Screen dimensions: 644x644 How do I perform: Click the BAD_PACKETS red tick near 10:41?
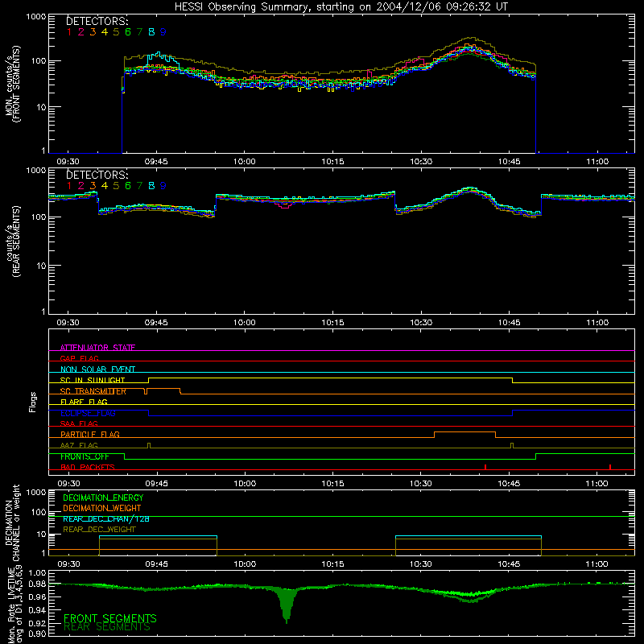click(485, 467)
